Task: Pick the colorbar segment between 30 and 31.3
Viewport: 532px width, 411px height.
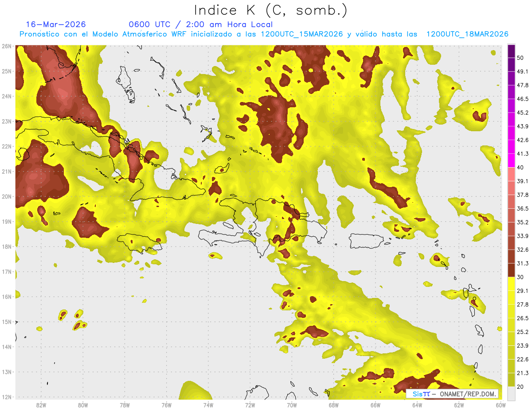Action: coord(511,270)
